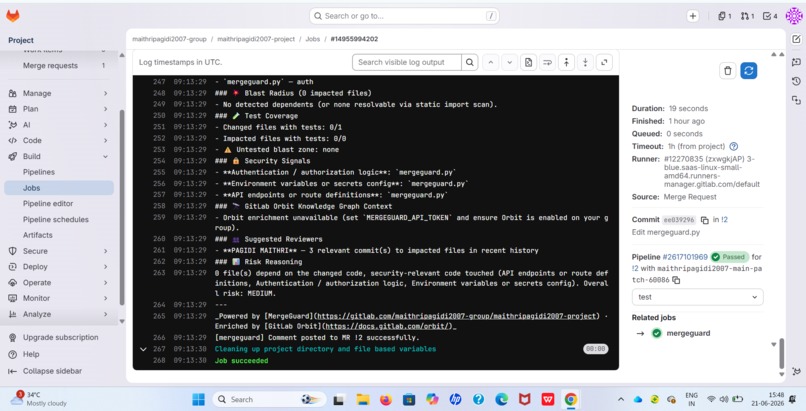The width and height of the screenshot is (806, 411).
Task: Expand the Analyze sidebar section
Action: point(58,314)
